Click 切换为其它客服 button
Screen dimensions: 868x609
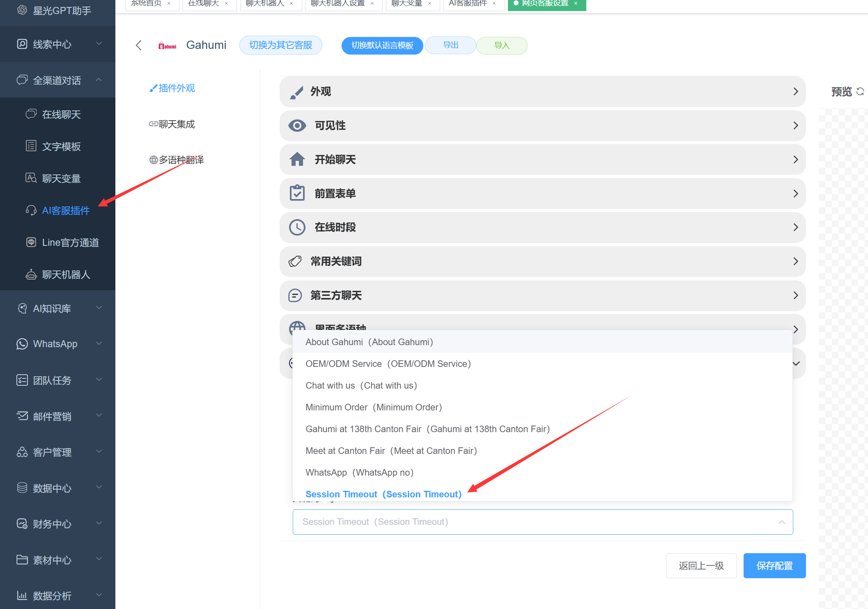click(x=281, y=45)
